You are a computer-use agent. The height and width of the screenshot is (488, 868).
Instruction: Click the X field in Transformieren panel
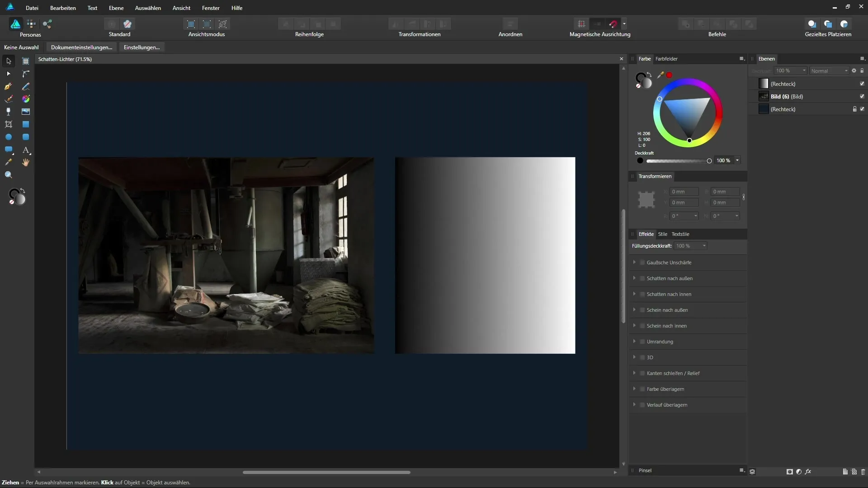click(x=684, y=192)
